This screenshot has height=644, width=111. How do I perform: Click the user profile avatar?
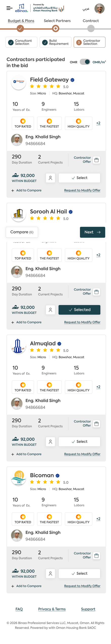(x=99, y=9)
